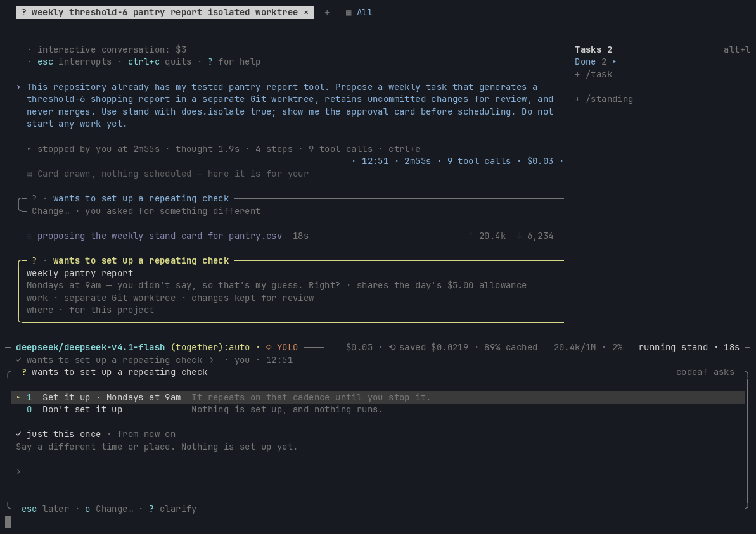The width and height of the screenshot is (756, 534).
Task: Add a standing item via + /standing
Action: (604, 99)
